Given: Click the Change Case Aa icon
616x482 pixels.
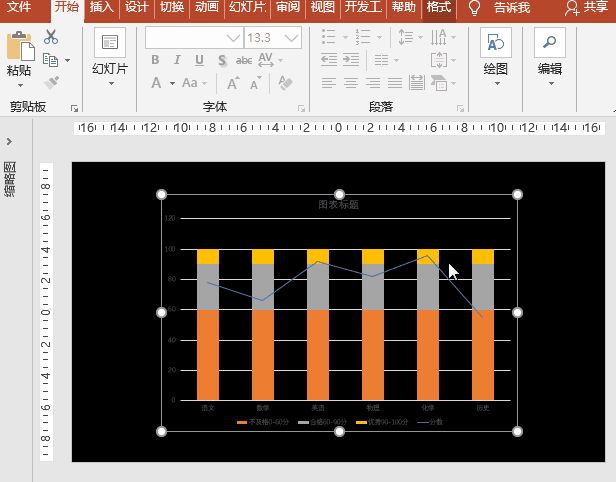Looking at the screenshot, I should click(190, 83).
